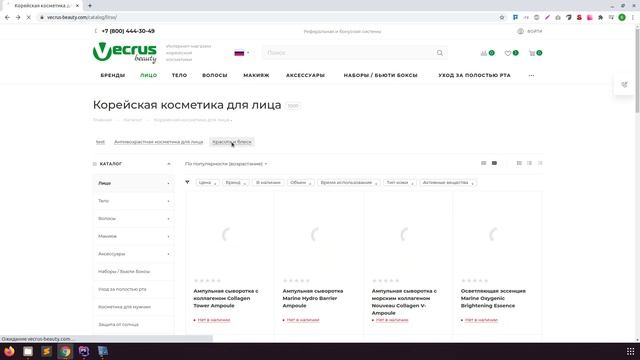
Task: Open НАБОРЫ / БЬЮТИ БОКСЫ menu item
Action: [x=380, y=76]
